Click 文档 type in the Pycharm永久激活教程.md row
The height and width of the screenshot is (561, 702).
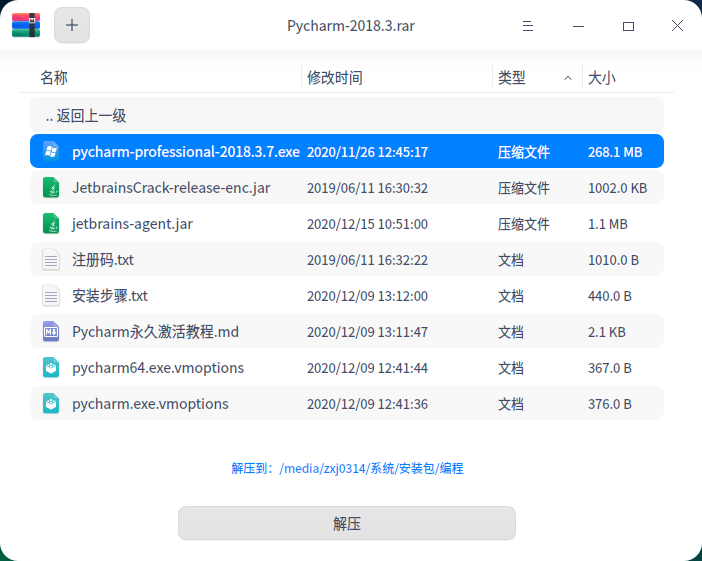click(511, 332)
